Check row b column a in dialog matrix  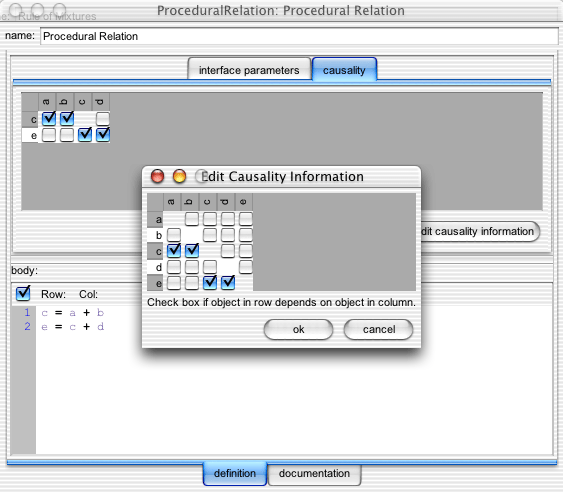point(174,235)
